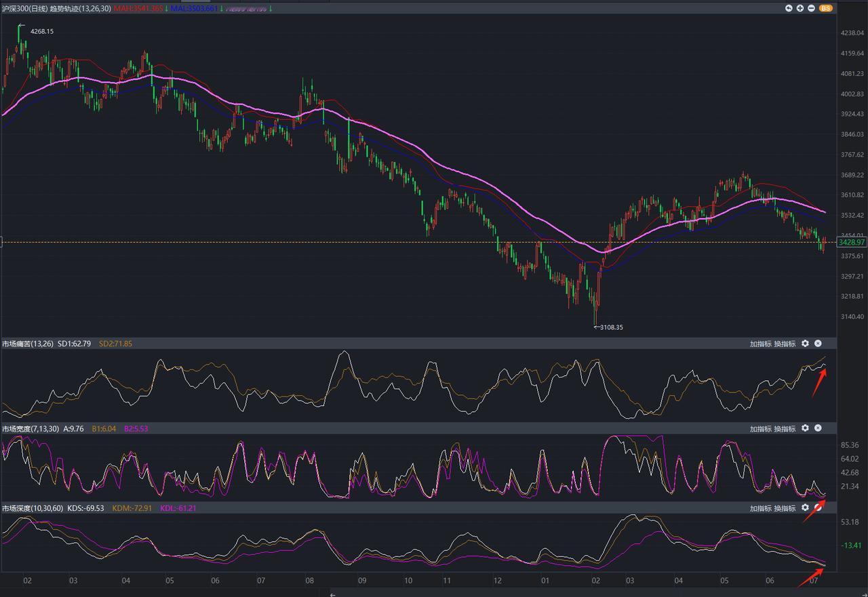Click 加指标 in the 市场痛苦 panel
Screen dimensions: 868x597
point(760,344)
